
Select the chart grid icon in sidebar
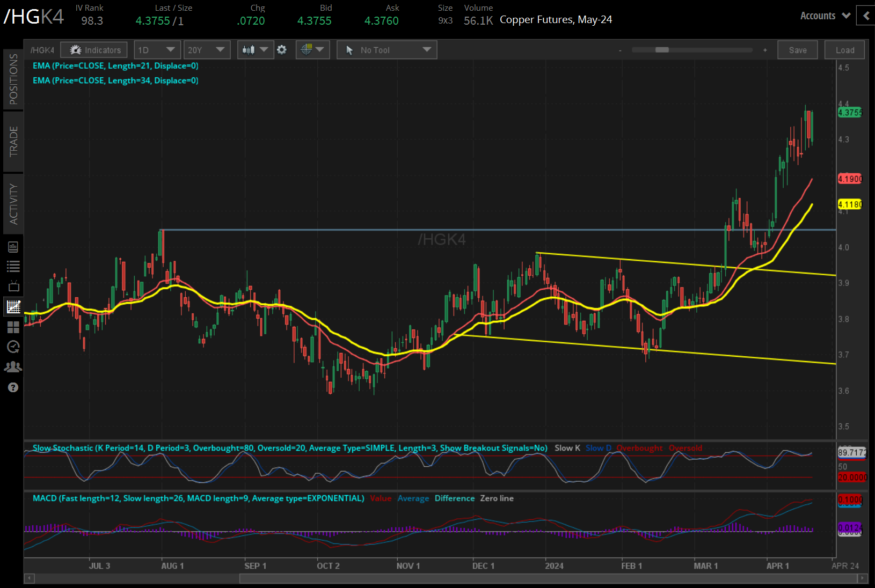(13, 307)
